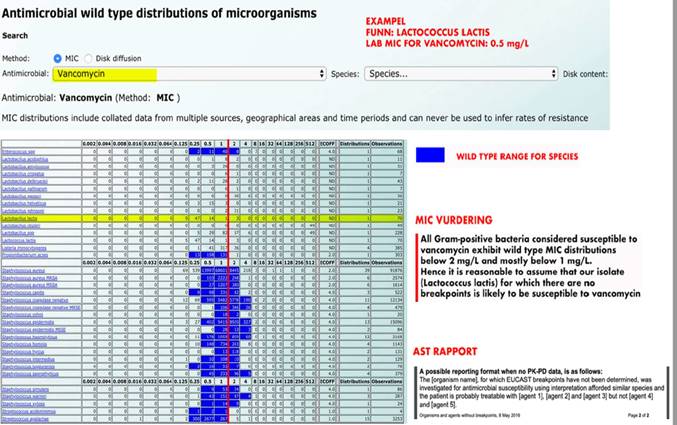Open the Staphylococcus epidermidis MRSE link
Viewport: 677px width, 425px height.
pos(34,330)
